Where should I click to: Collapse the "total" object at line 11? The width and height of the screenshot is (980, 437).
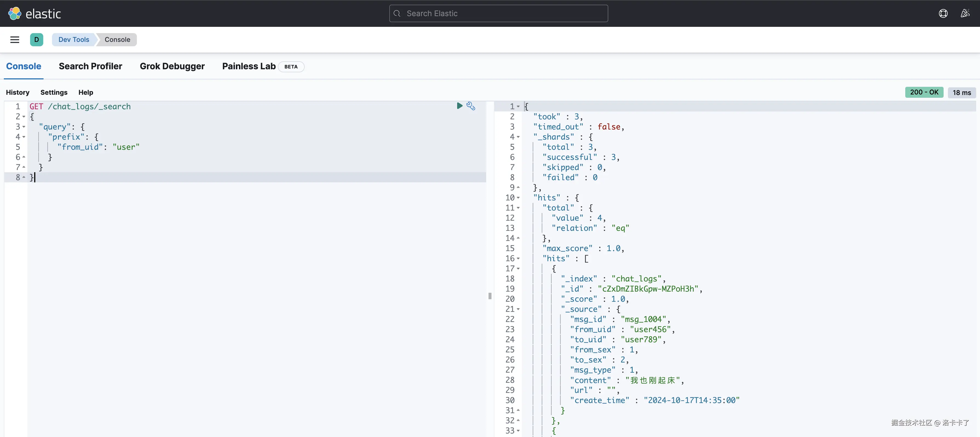[518, 208]
